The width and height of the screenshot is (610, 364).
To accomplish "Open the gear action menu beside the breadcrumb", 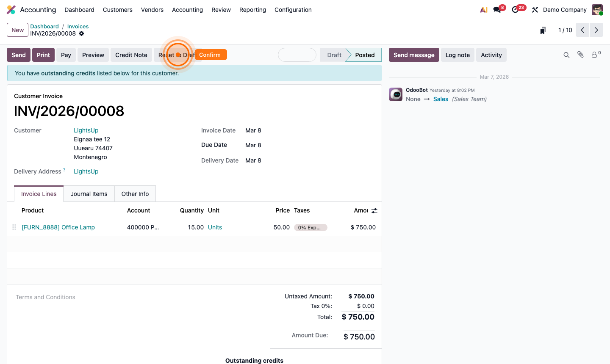I will 81,33.
